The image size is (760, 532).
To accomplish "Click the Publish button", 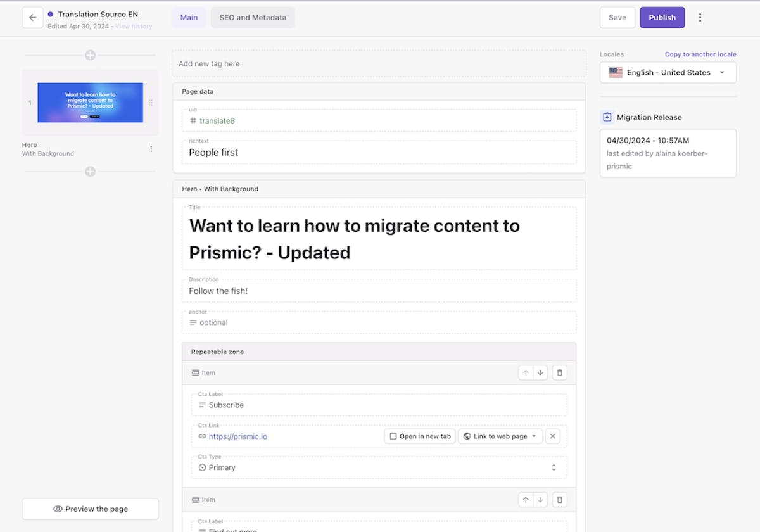I will point(662,17).
